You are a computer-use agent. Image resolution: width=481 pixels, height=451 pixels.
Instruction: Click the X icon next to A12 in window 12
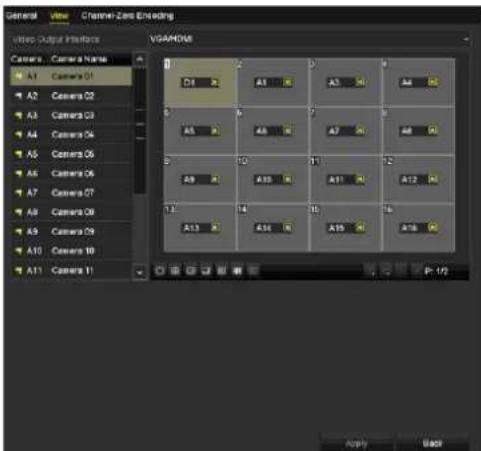click(433, 180)
